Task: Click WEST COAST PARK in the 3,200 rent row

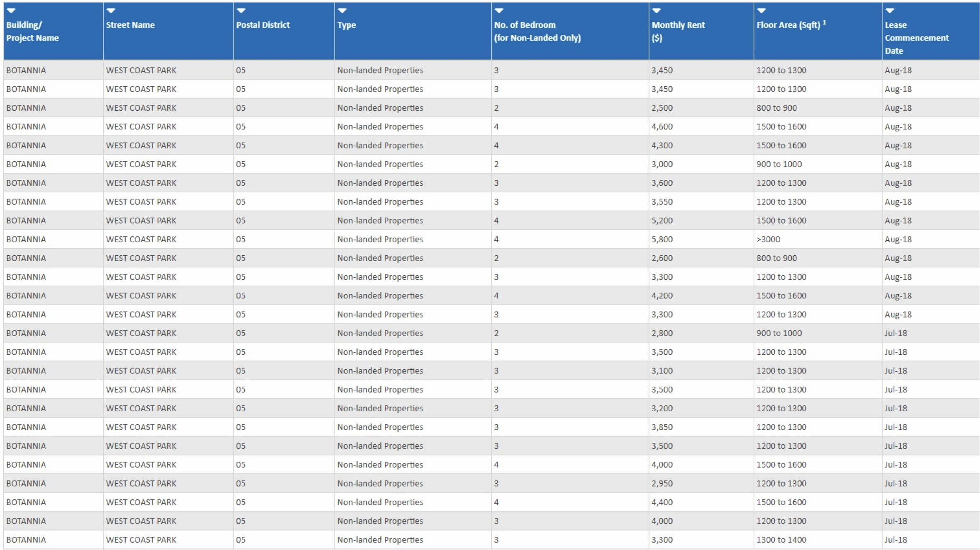Action: [141, 408]
